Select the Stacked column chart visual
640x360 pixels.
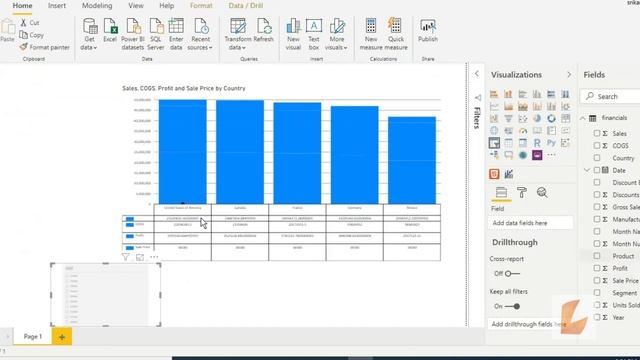[x=508, y=94]
